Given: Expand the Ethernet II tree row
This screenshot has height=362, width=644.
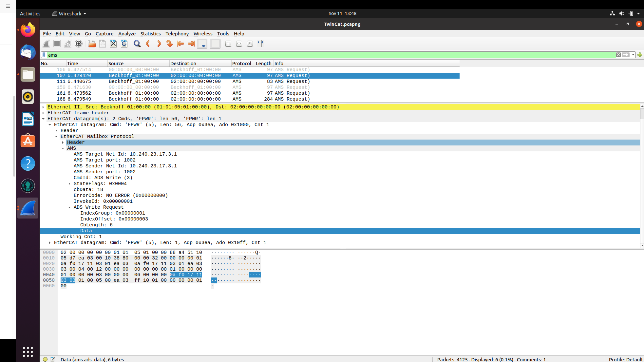Looking at the screenshot, I should pos(43,107).
